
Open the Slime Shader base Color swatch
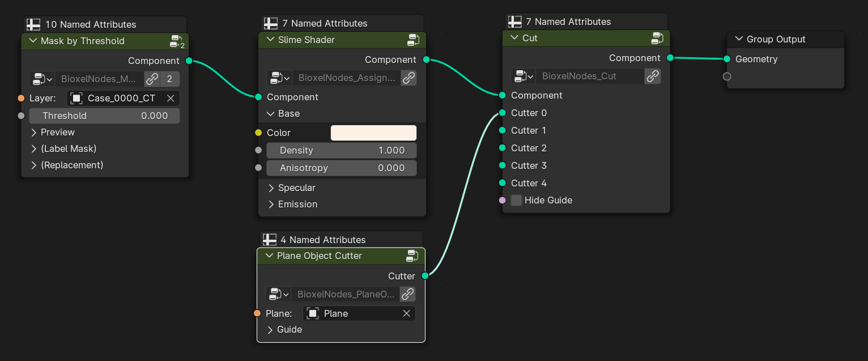[373, 133]
